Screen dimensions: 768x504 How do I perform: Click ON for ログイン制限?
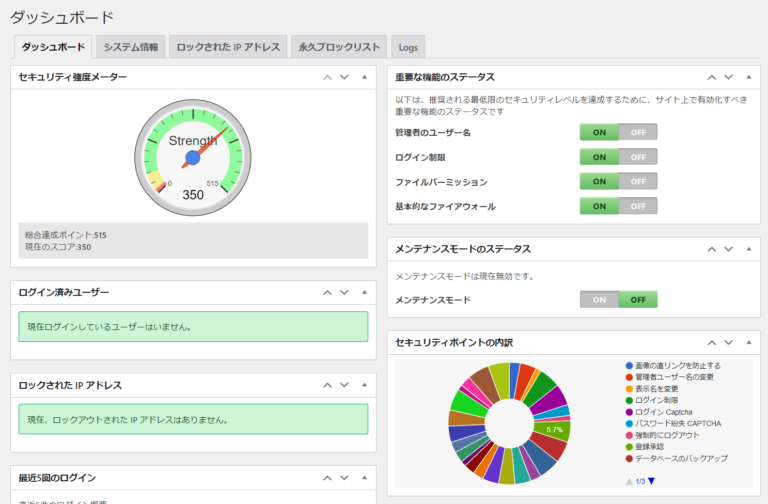(x=599, y=157)
